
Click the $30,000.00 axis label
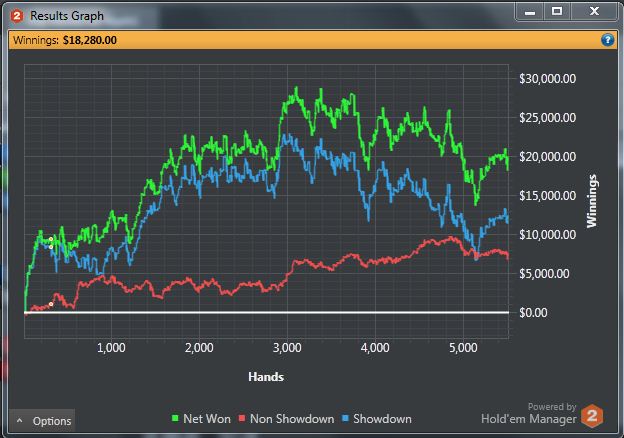coord(547,79)
